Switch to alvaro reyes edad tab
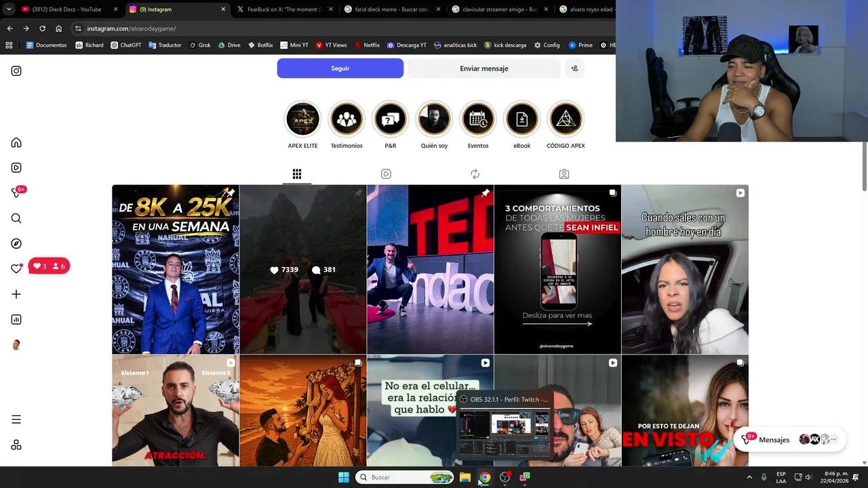Screen dimensions: 868x488 tap(585, 9)
